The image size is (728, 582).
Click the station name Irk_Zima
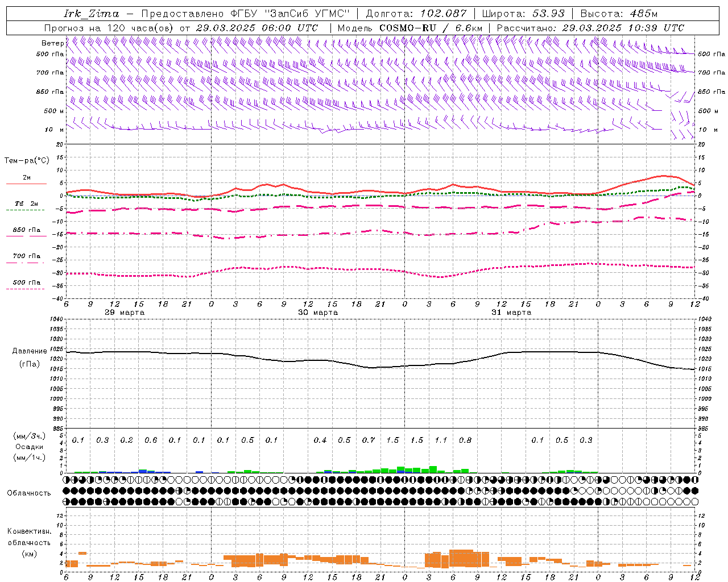click(91, 14)
